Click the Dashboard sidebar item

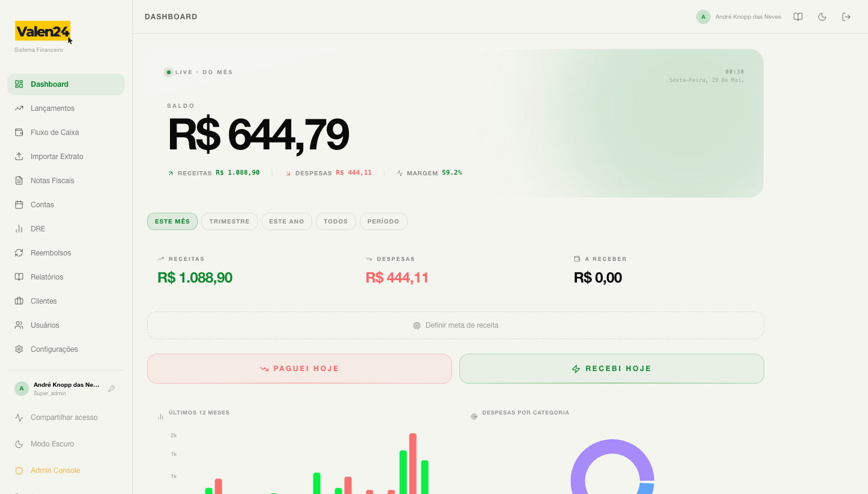tap(66, 84)
